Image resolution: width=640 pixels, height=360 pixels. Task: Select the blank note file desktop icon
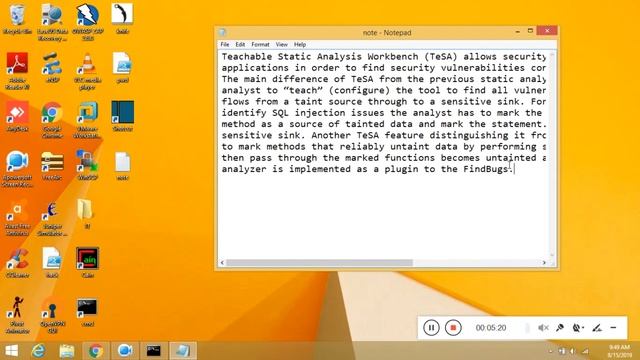(x=122, y=165)
